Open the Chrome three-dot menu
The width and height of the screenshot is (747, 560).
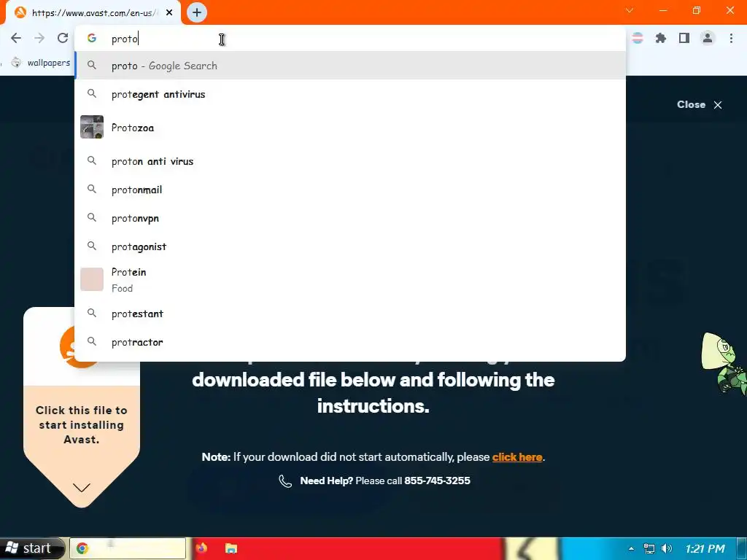coord(731,38)
